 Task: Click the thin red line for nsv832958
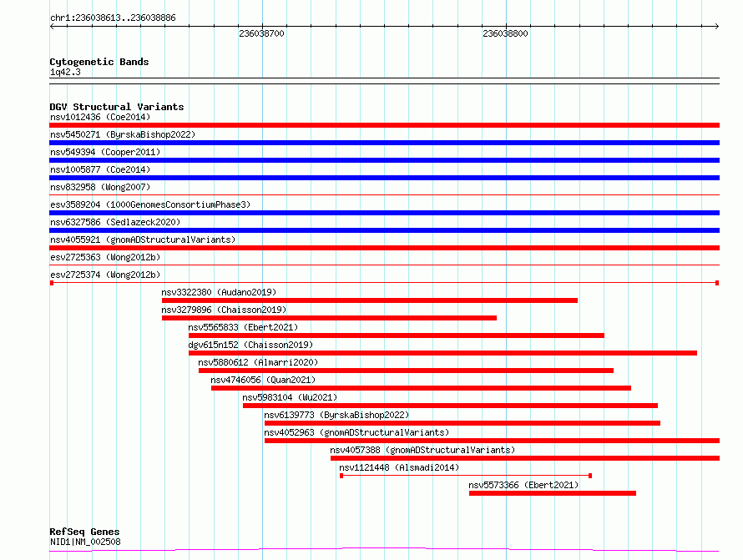[x=384, y=194]
